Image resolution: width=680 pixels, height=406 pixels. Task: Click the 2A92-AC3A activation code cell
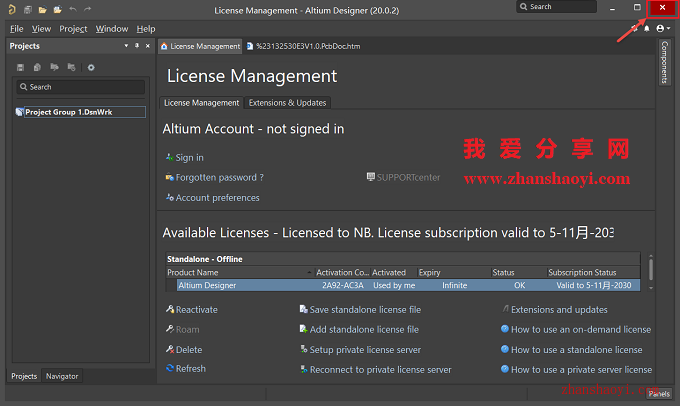(343, 285)
